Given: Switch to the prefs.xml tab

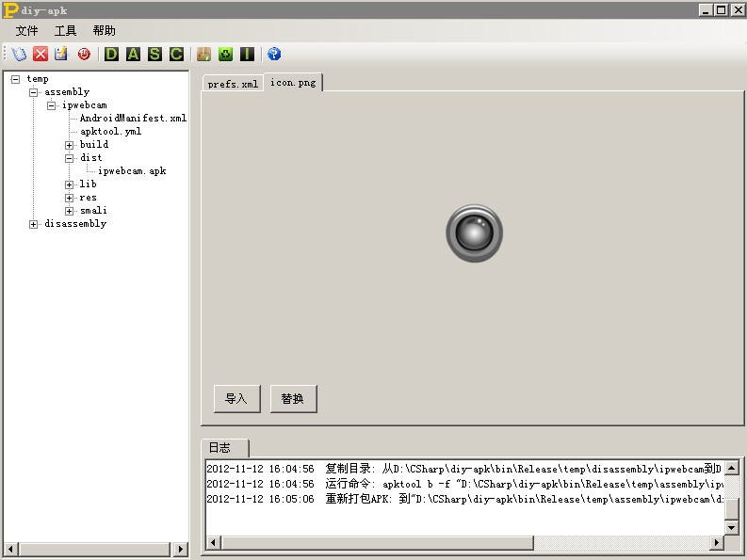Looking at the screenshot, I should tap(233, 84).
